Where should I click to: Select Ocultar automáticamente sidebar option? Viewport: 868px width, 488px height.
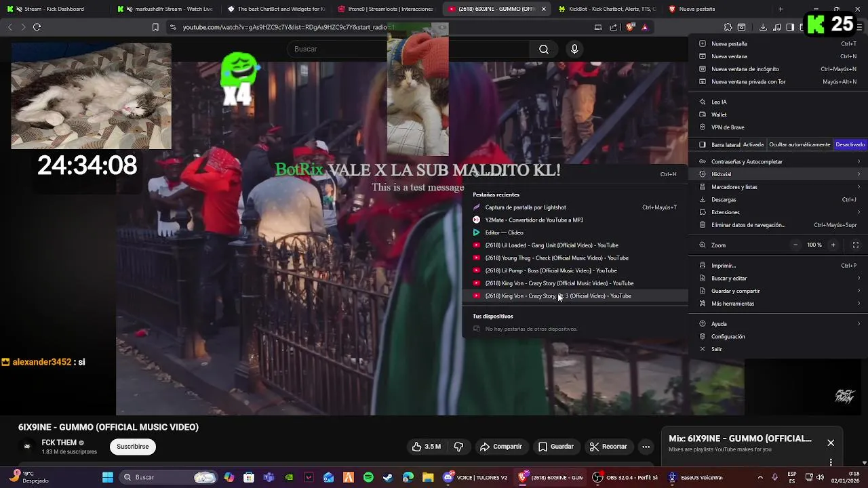[800, 144]
